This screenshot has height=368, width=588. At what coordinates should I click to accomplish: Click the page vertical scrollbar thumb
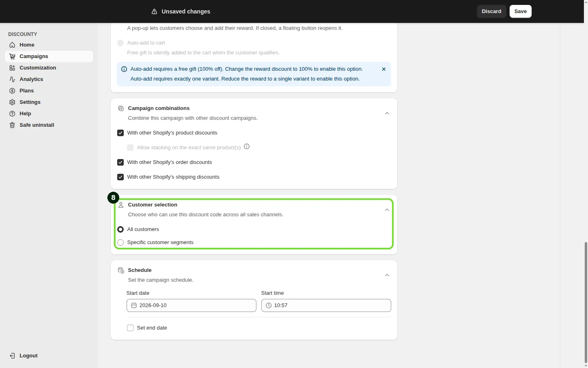[586, 302]
